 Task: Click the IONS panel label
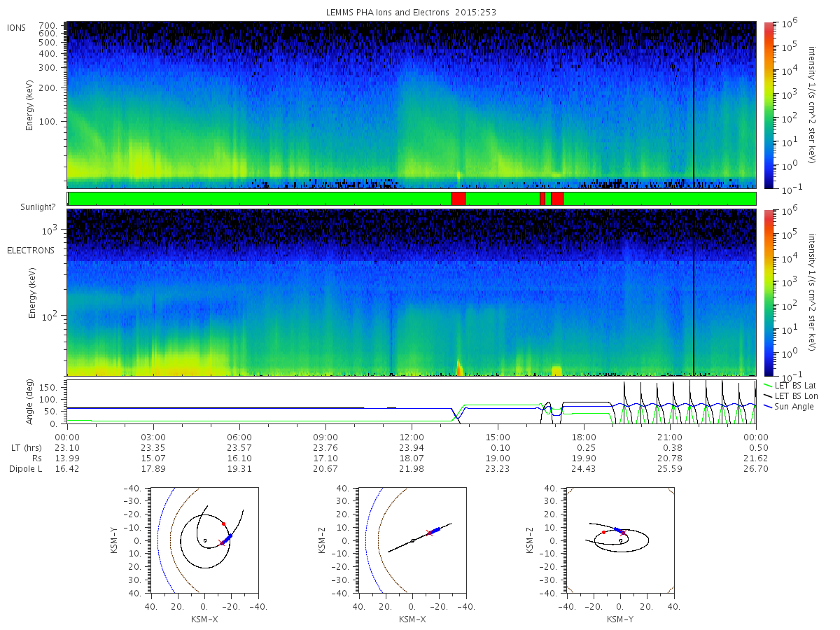point(16,28)
